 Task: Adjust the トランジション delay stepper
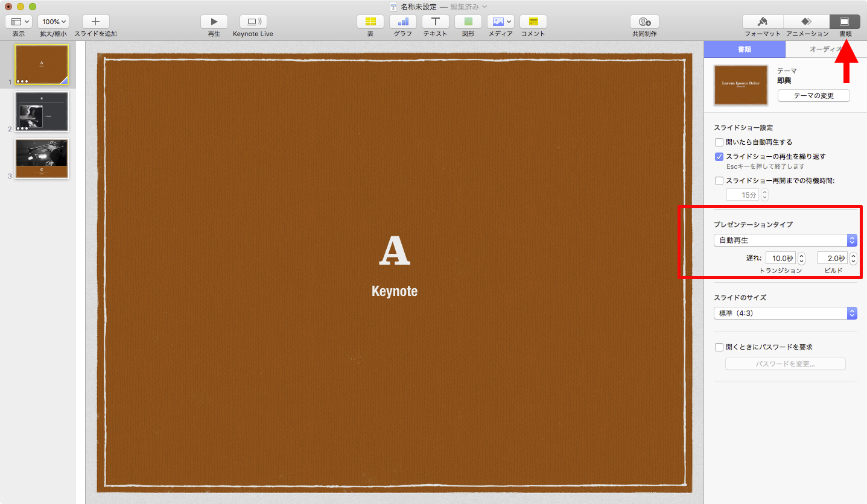coord(801,259)
